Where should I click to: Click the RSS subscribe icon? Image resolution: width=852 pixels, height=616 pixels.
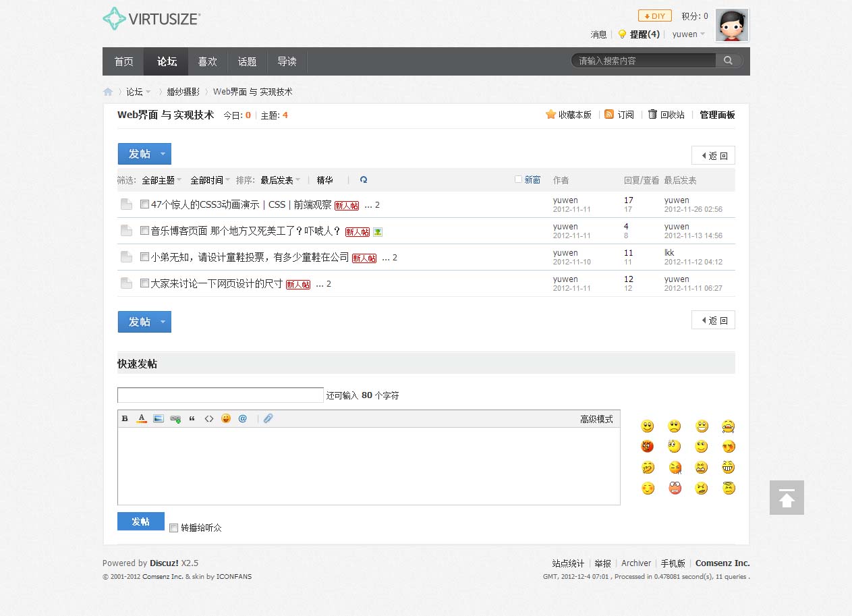609,115
